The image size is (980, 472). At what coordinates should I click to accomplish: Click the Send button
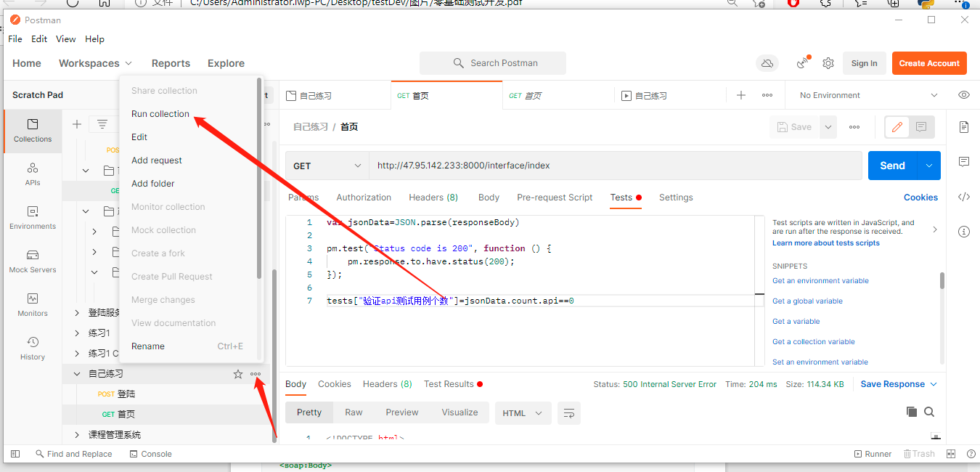(893, 166)
